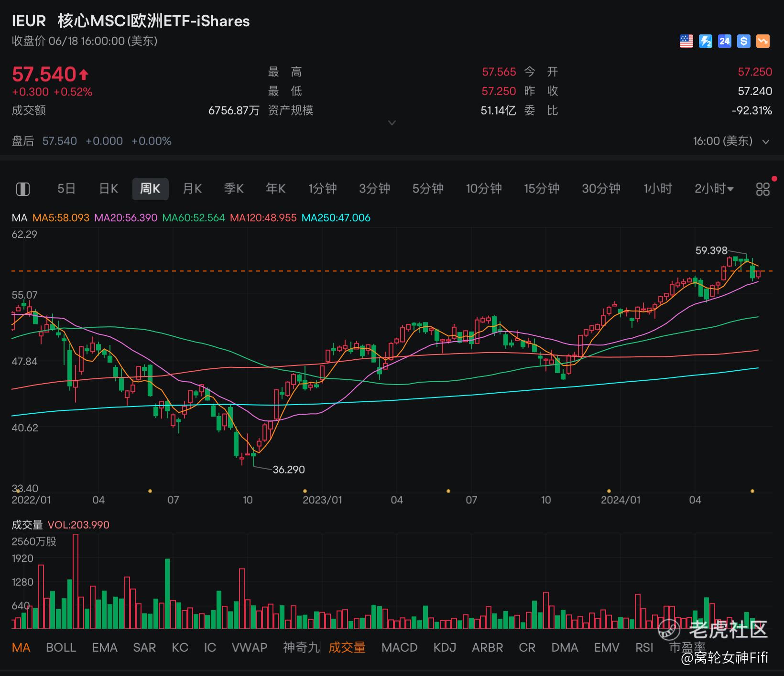Image resolution: width=784 pixels, height=676 pixels.
Task: Select the EMA indicator
Action: click(105, 647)
